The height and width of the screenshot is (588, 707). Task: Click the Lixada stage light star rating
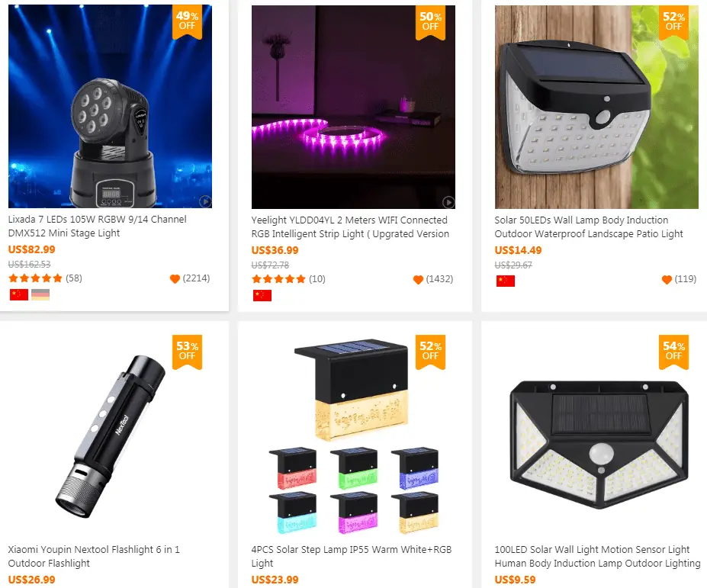(x=35, y=278)
